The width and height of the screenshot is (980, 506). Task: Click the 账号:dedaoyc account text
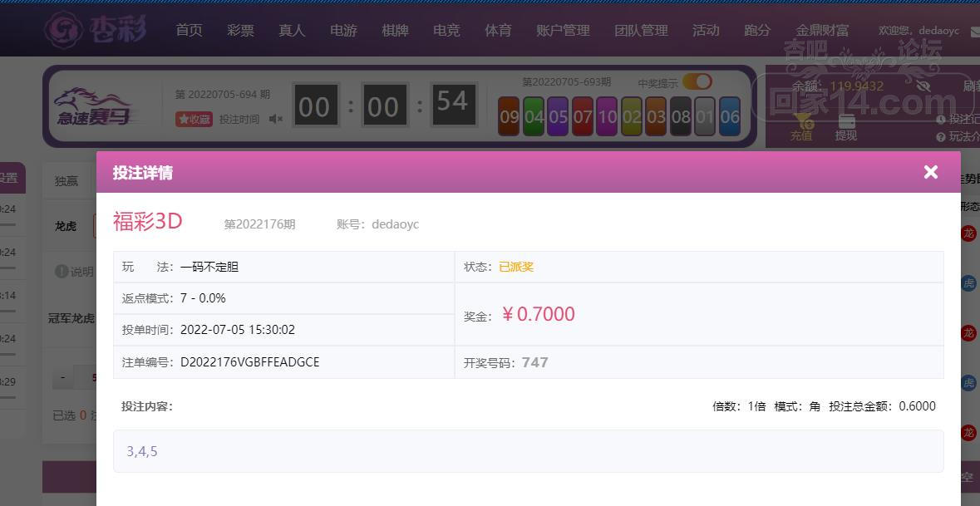coord(377,224)
